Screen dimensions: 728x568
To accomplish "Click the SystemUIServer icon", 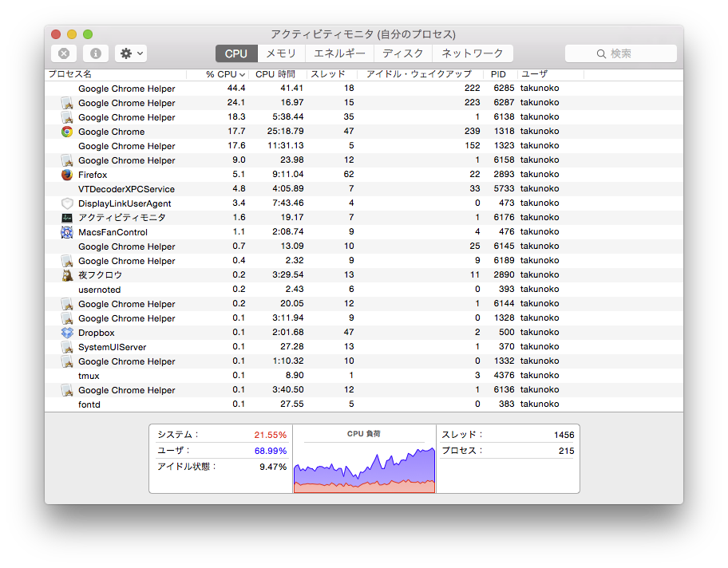I will click(x=67, y=347).
